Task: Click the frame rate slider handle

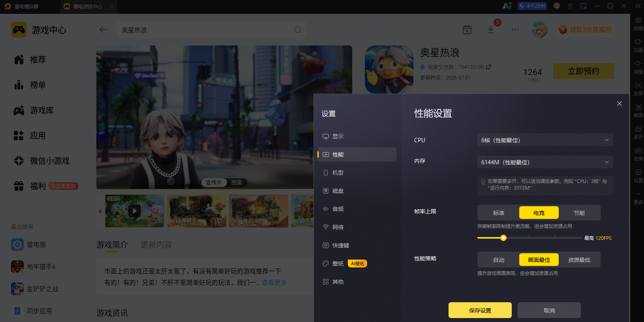Action: [503, 238]
